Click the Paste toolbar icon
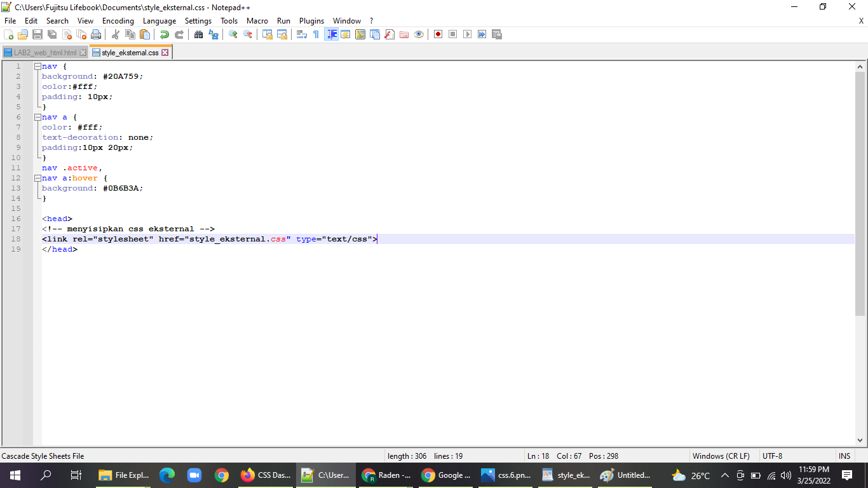This screenshot has height=488, width=868. (x=145, y=34)
